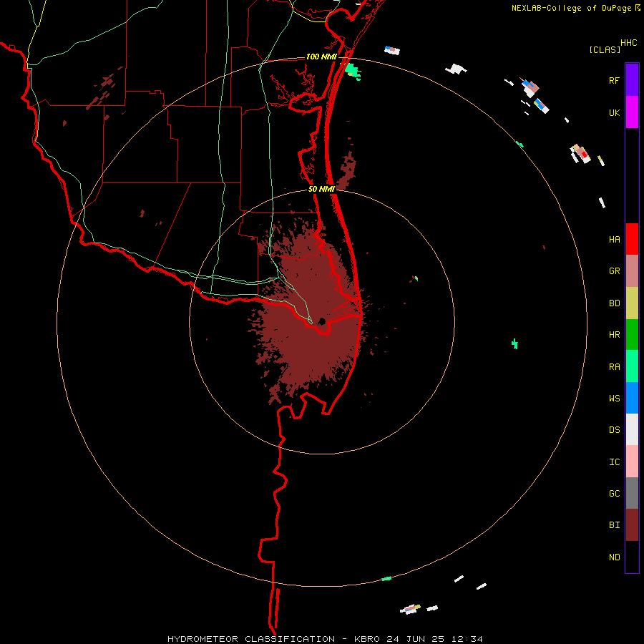Click the DS legend label
The image size is (644, 644).
(x=614, y=429)
